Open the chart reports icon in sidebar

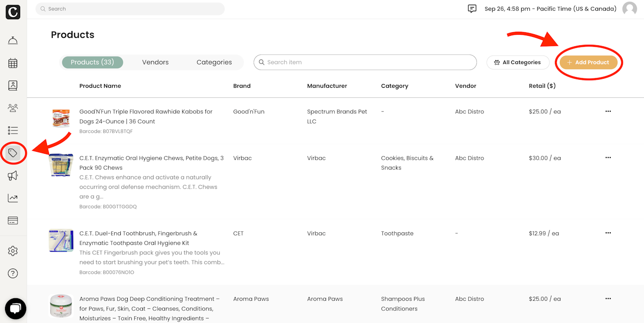[13, 198]
